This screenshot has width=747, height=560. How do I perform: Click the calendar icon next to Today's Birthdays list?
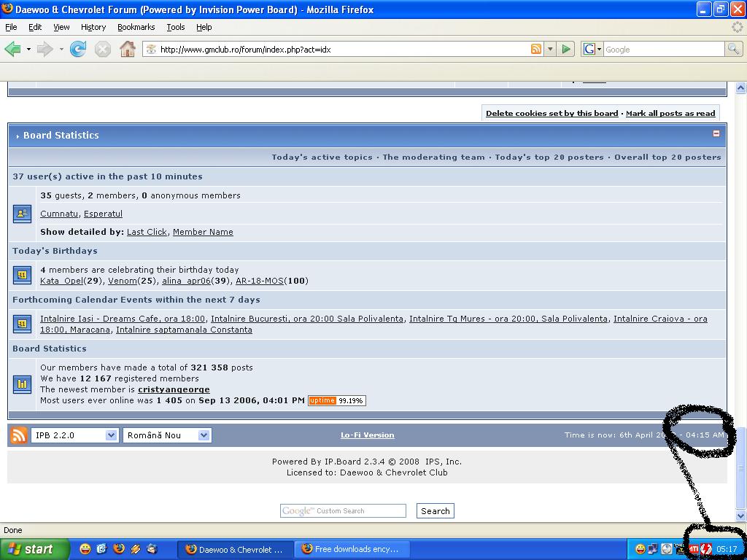[x=22, y=275]
